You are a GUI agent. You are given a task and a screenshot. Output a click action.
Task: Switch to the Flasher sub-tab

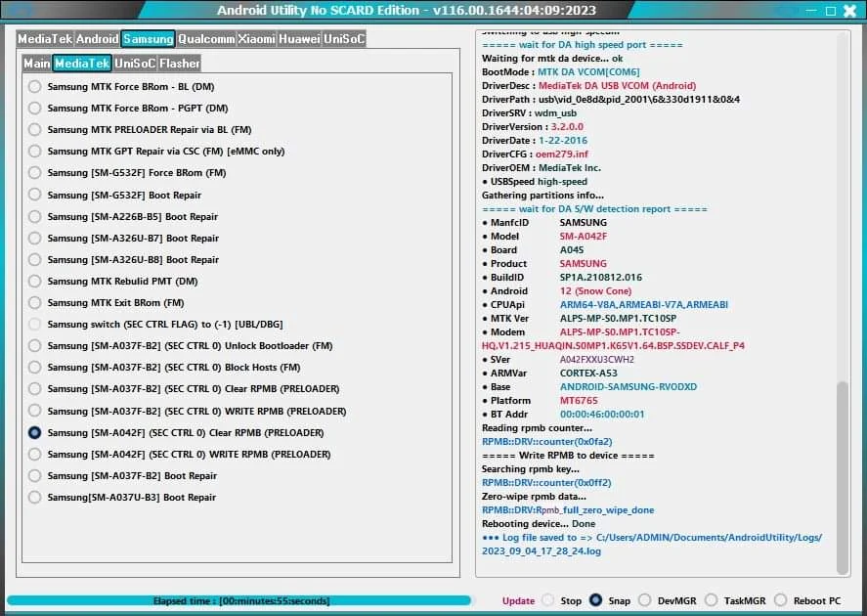(x=180, y=64)
